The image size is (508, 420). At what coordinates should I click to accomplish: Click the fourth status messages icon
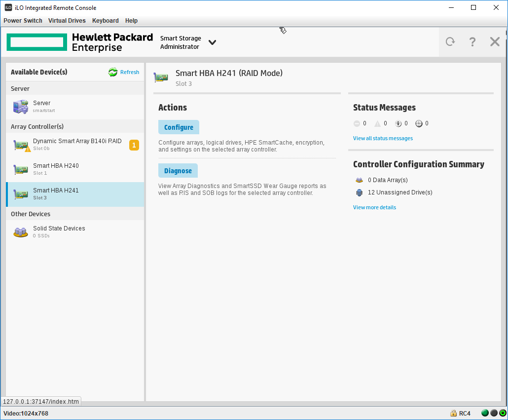coord(419,123)
